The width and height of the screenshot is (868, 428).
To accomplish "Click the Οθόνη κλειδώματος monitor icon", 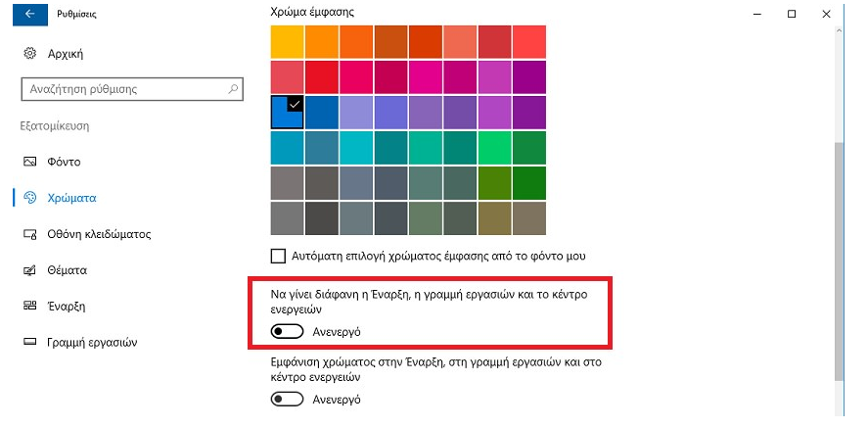I will 29,234.
